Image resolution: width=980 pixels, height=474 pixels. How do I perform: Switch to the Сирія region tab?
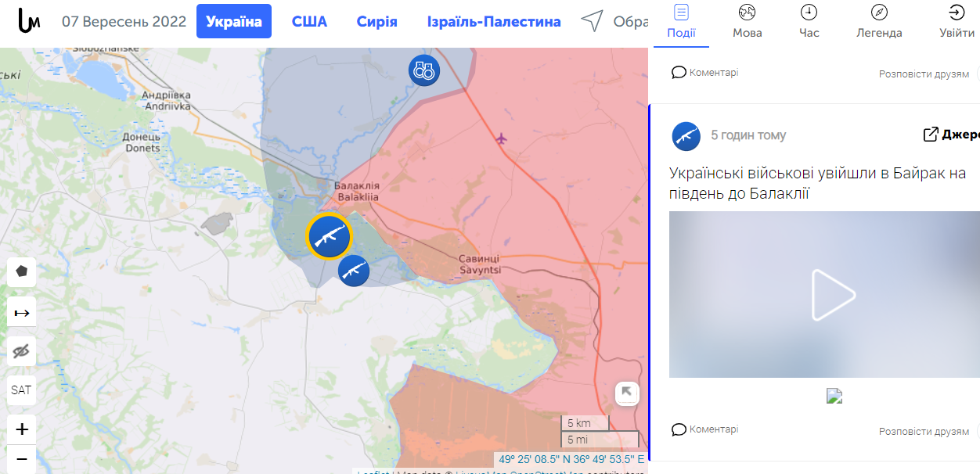[x=377, y=21]
